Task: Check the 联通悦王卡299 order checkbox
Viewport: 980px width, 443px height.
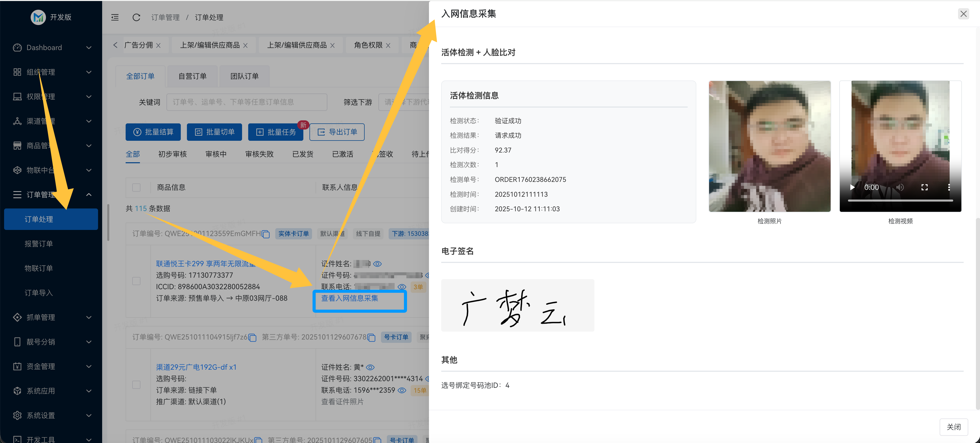Action: (x=136, y=281)
